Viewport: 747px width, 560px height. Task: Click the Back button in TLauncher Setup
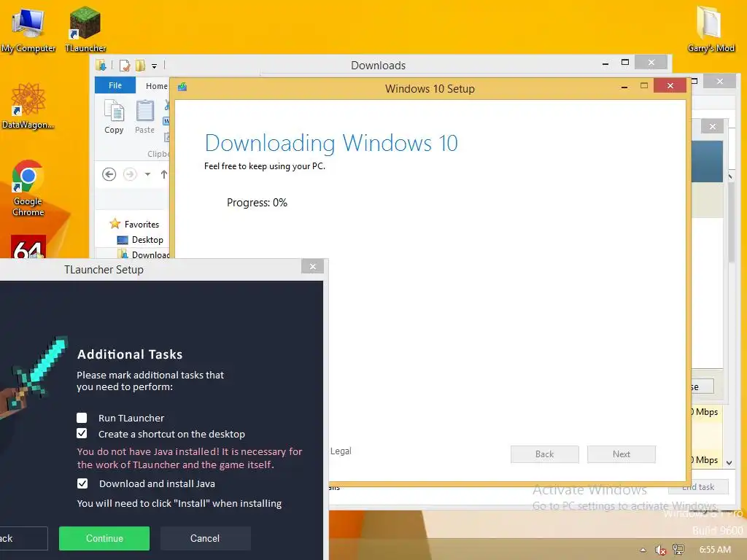(x=24, y=538)
